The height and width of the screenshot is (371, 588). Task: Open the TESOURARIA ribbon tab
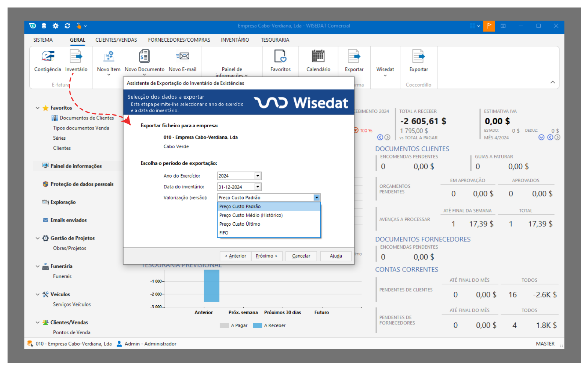pyautogui.click(x=275, y=40)
